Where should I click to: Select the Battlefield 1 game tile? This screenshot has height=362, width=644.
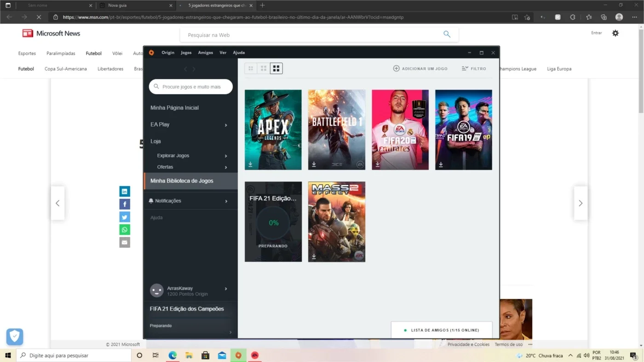point(337,130)
